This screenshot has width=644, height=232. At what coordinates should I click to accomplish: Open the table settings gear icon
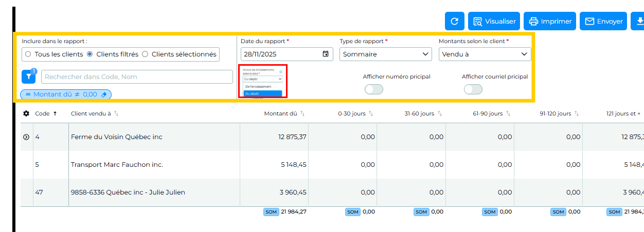pos(26,113)
